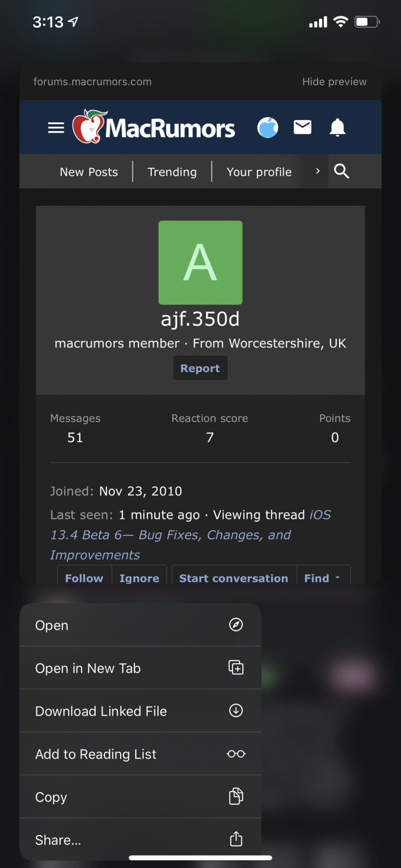This screenshot has width=401, height=868.
Task: Tap the compass icon next to Open
Action: tap(236, 625)
